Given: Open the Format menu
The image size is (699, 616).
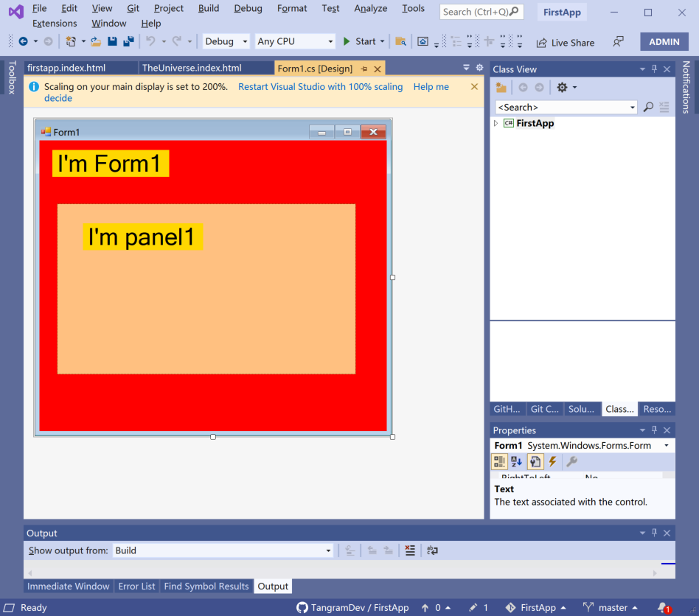Looking at the screenshot, I should click(292, 8).
